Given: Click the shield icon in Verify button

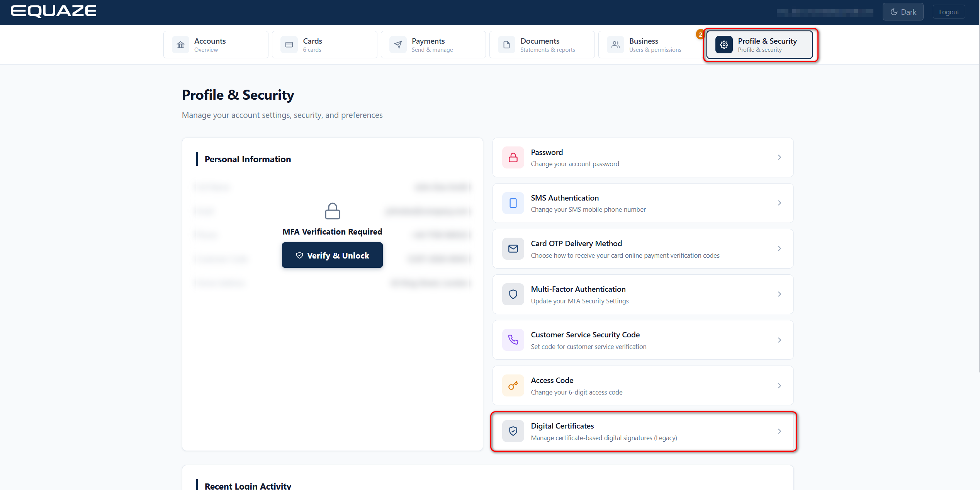Looking at the screenshot, I should (x=299, y=255).
